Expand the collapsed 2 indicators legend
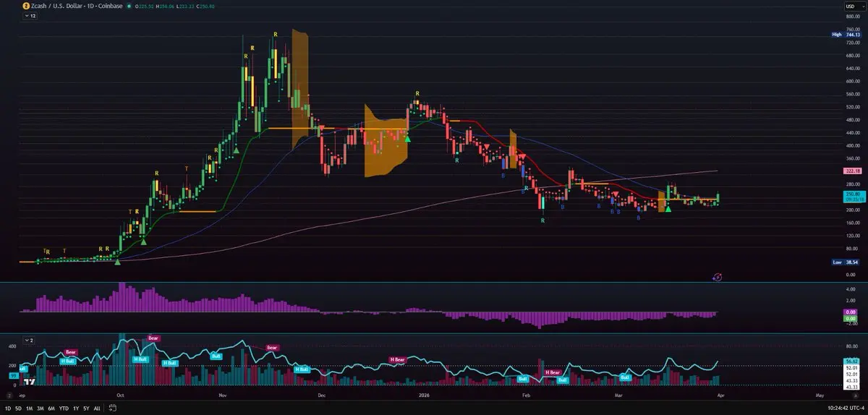 click(28, 339)
